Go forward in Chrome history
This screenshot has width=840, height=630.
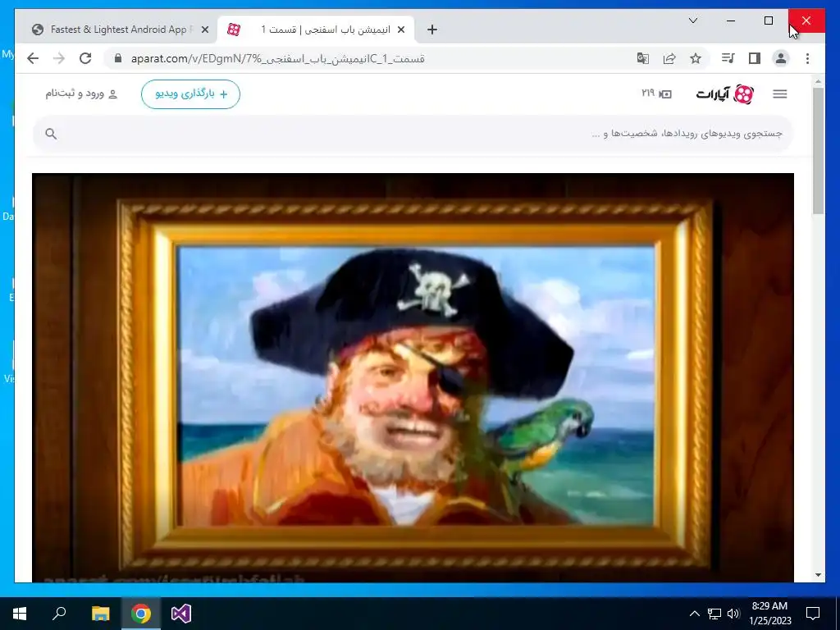click(59, 58)
